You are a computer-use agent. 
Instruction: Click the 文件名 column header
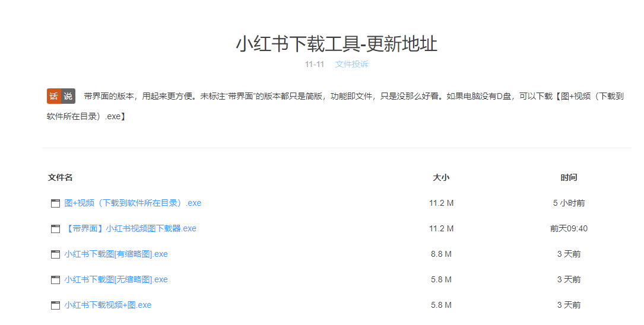pos(60,177)
